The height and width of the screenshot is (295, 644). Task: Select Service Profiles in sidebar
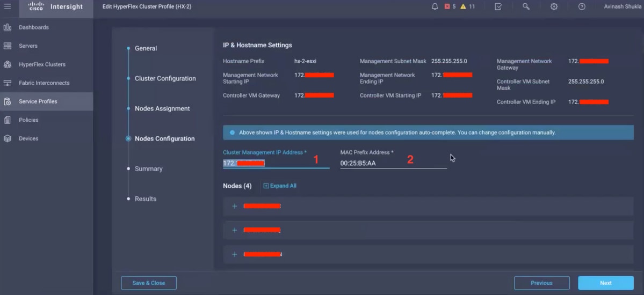[38, 101]
